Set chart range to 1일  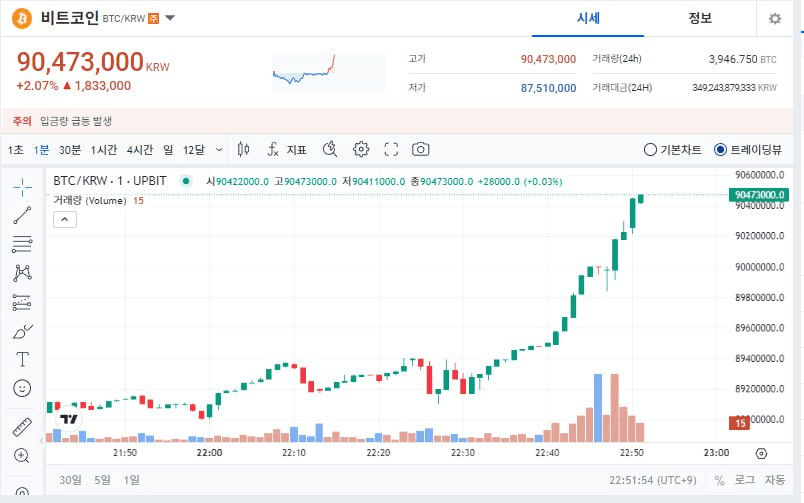131,480
